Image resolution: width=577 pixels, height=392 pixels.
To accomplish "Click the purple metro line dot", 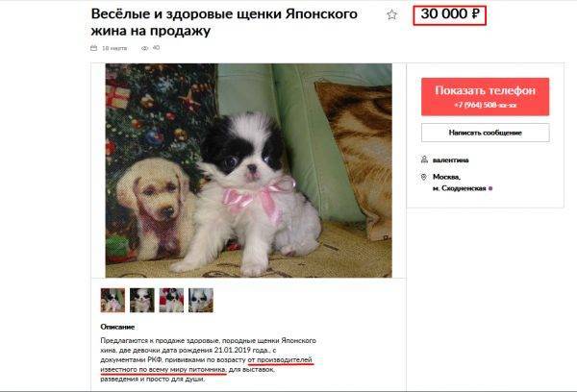I will (x=490, y=188).
